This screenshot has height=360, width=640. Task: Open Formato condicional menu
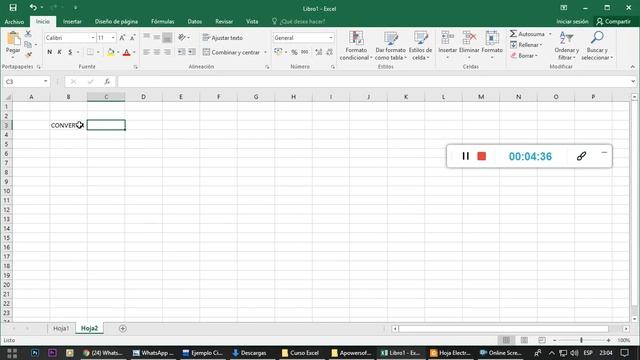356,46
